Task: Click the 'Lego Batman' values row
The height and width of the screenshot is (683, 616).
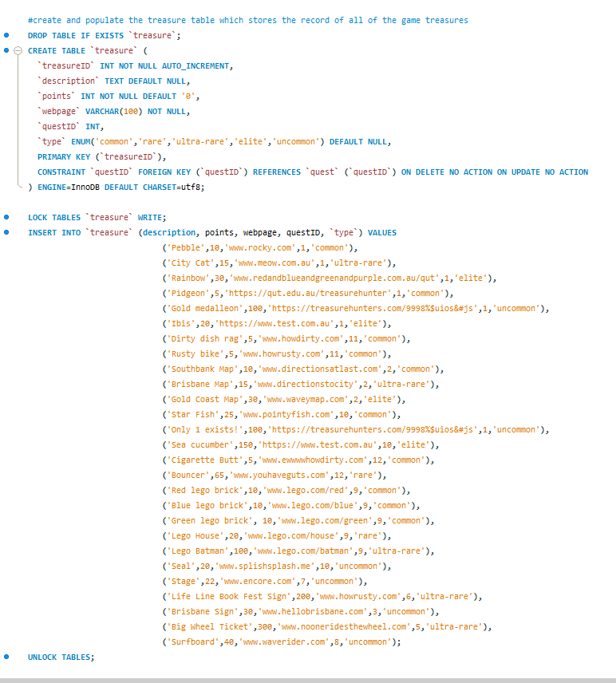Action: pos(298,551)
